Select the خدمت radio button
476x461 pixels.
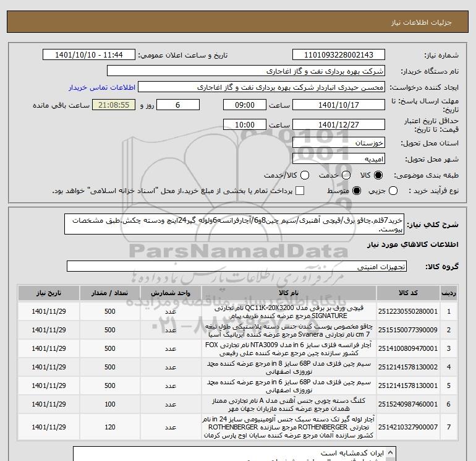click(346, 175)
